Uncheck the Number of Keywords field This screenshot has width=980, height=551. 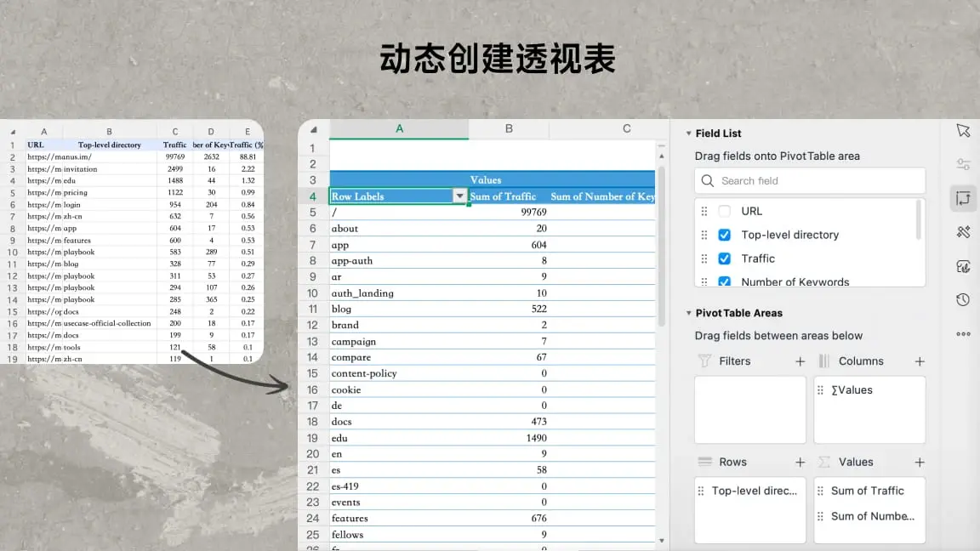coord(725,281)
